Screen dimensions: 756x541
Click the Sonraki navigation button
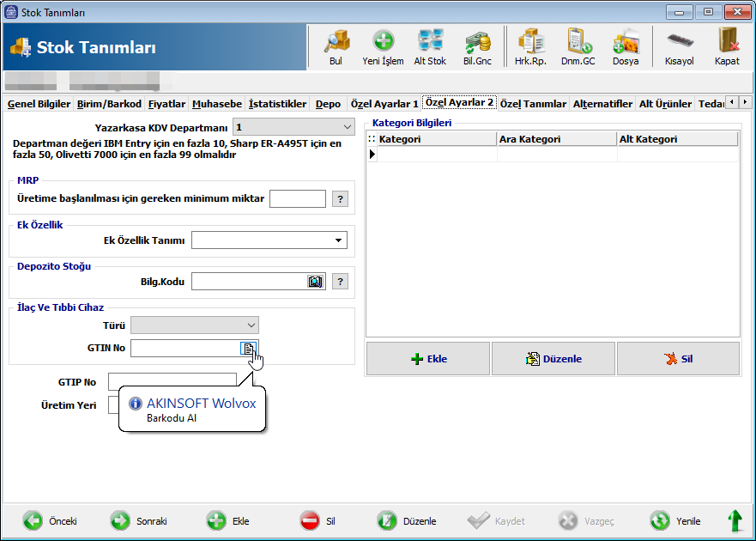(139, 520)
